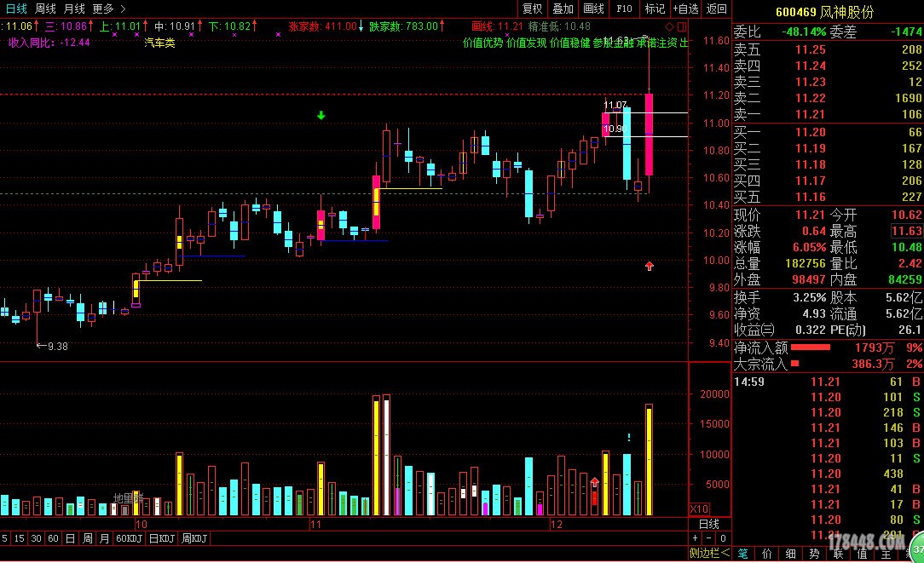Collapse the sidebar via 侧边栏 button
The width and height of the screenshot is (924, 563).
coord(709,554)
